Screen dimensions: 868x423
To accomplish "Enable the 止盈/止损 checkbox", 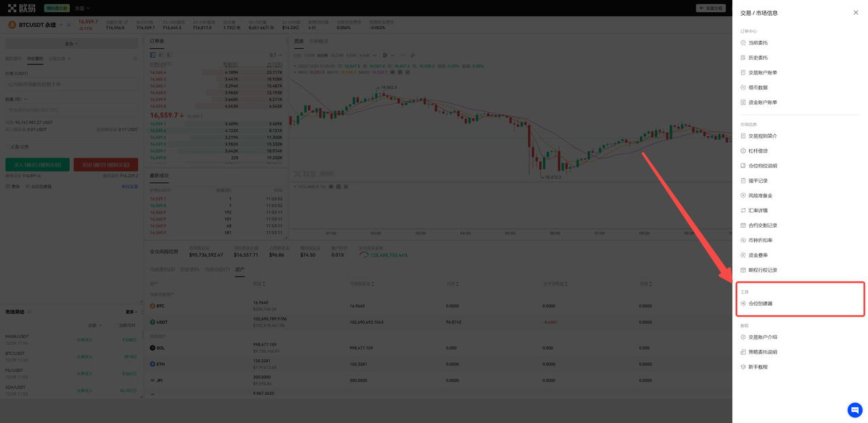I will 8,146.
